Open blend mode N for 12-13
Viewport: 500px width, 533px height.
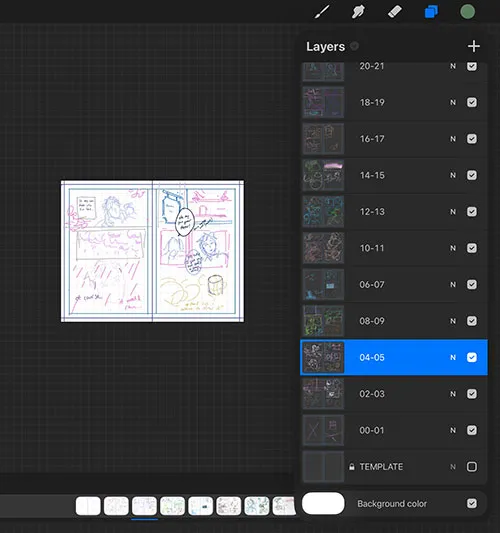click(453, 212)
